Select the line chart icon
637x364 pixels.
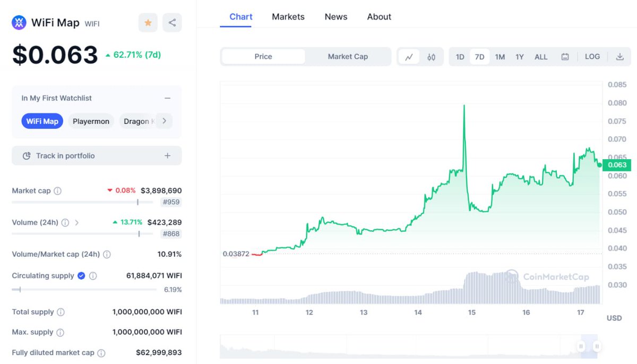[409, 56]
